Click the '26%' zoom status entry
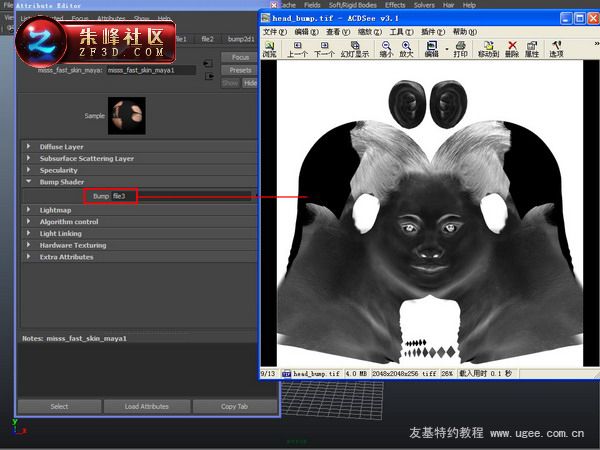Screen dimensions: 600x450 (x=447, y=373)
